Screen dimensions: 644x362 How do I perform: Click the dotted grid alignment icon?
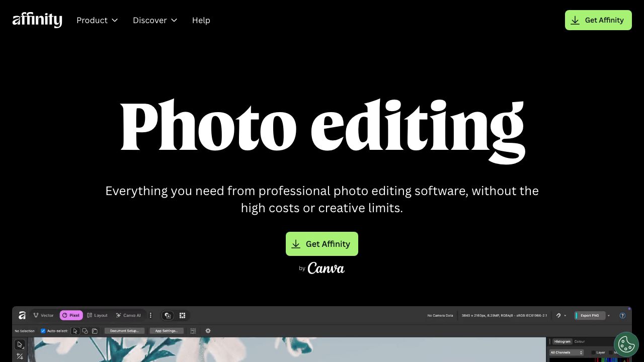coord(193,331)
